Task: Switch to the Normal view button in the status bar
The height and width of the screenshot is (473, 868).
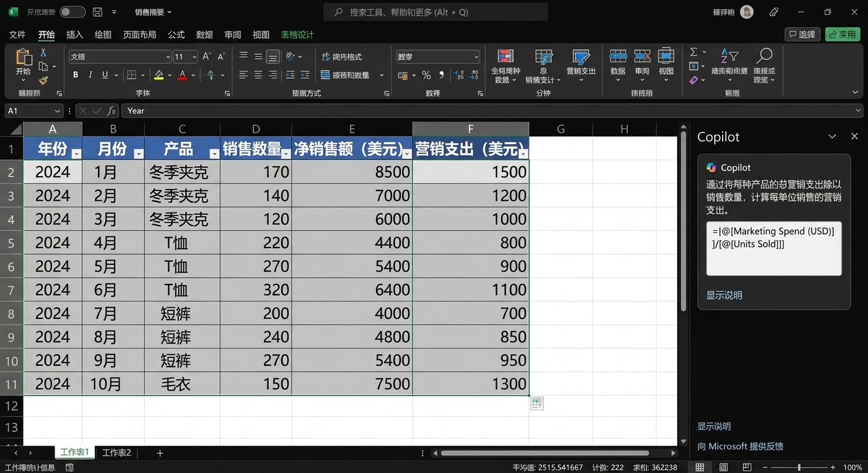Action: [x=700, y=467]
